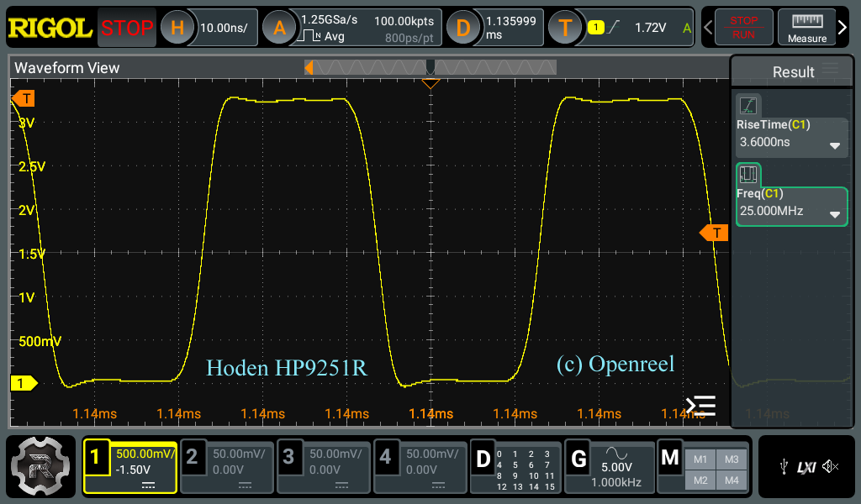This screenshot has height=504, width=861.
Task: Open the Trigger (T) settings icon
Action: point(565,28)
